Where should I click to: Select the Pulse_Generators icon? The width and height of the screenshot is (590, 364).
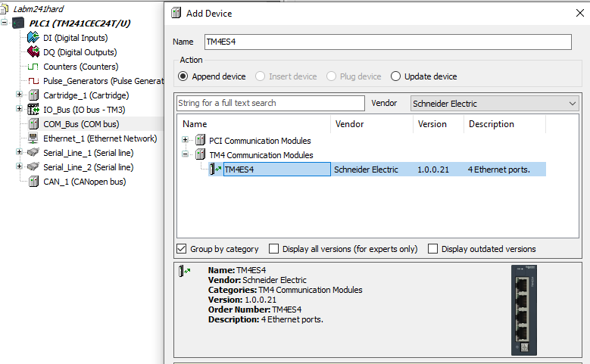tap(33, 81)
